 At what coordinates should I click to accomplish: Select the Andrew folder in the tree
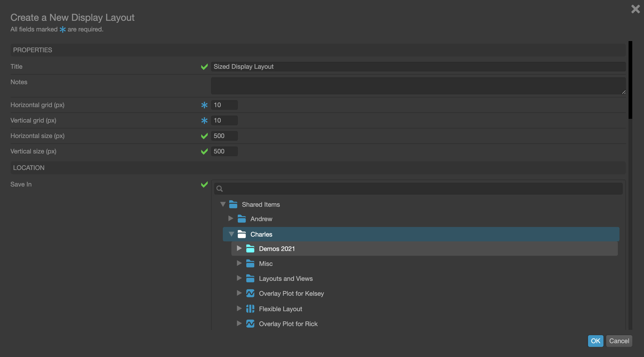click(261, 219)
